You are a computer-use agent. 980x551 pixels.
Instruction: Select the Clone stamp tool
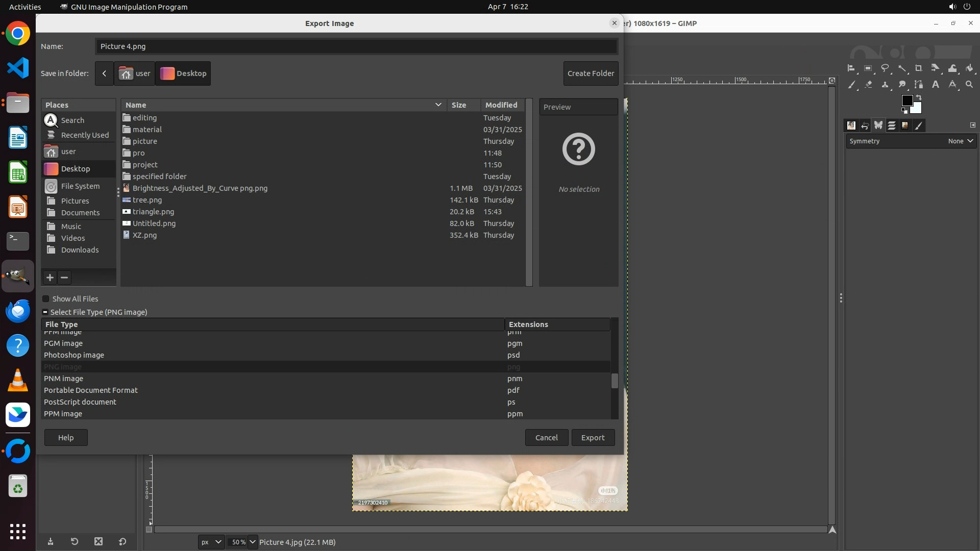pyautogui.click(x=885, y=84)
